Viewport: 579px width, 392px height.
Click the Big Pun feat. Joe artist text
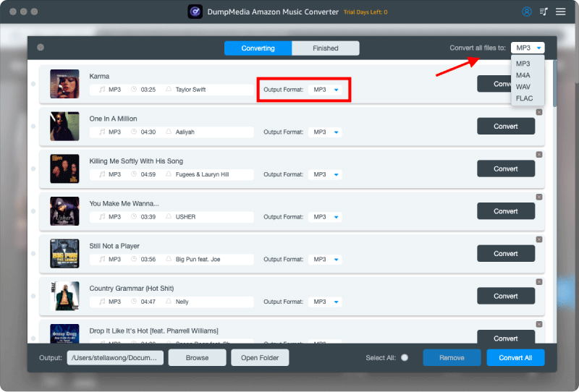pos(198,260)
